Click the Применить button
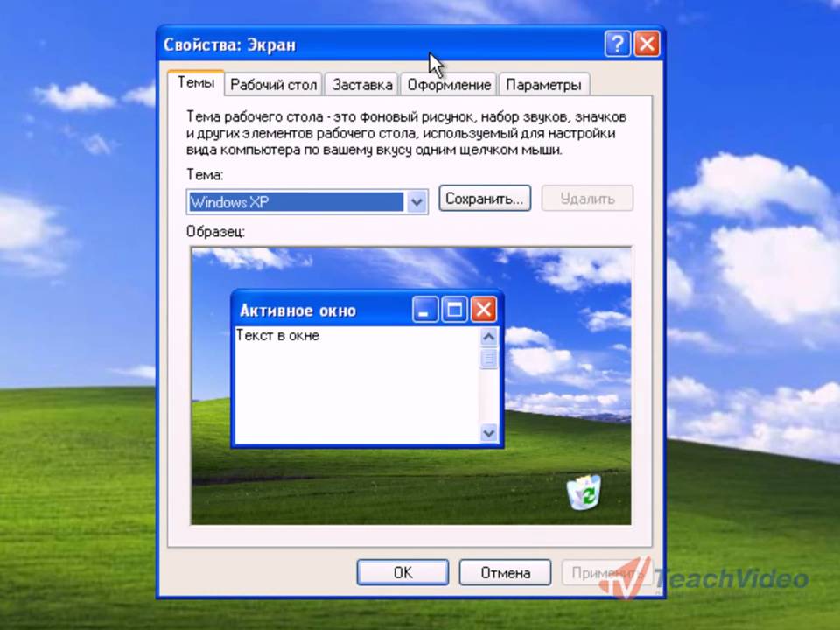Image resolution: width=840 pixels, height=630 pixels. coord(607,572)
